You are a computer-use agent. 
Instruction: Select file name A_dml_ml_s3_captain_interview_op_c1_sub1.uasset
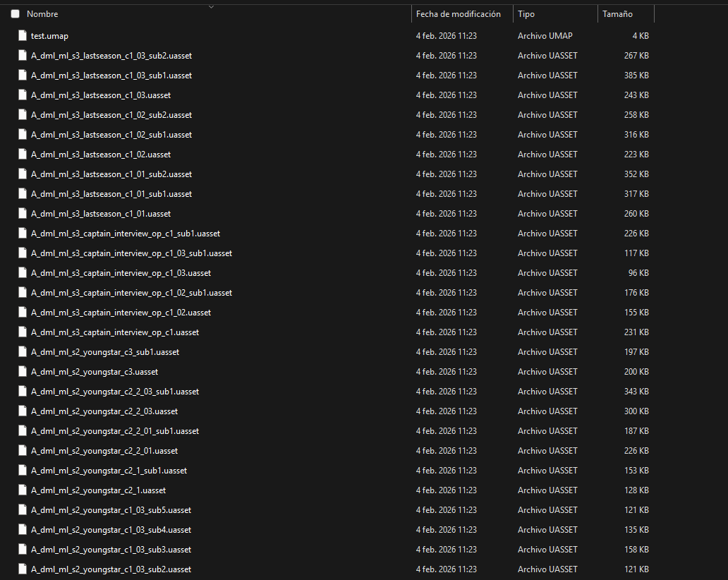tap(126, 233)
